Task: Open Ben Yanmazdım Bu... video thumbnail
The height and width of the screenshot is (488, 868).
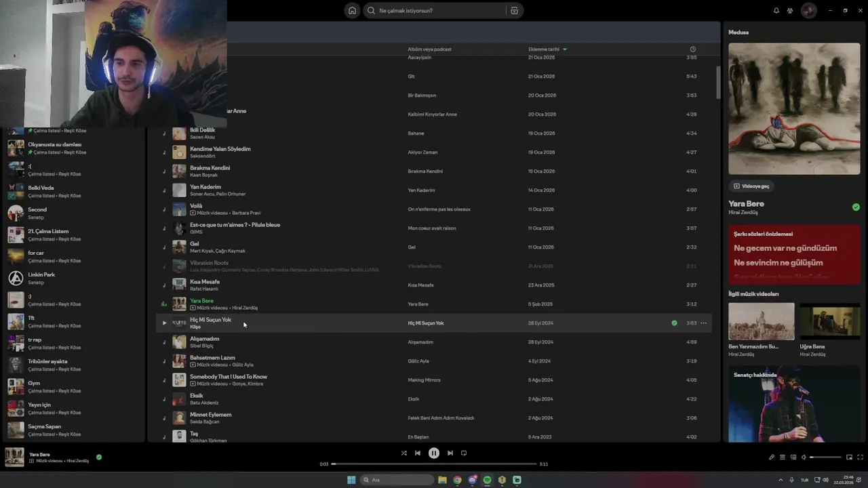Action: (761, 321)
